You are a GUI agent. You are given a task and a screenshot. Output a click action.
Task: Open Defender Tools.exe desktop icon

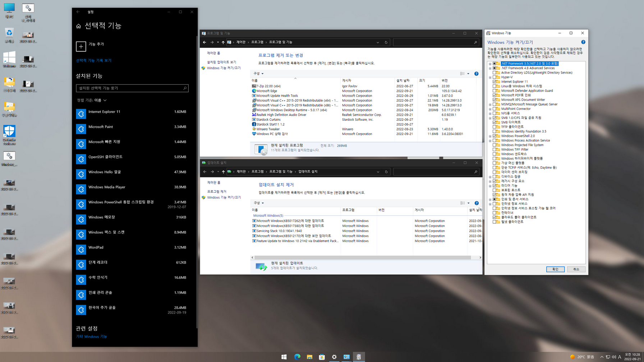[9, 135]
